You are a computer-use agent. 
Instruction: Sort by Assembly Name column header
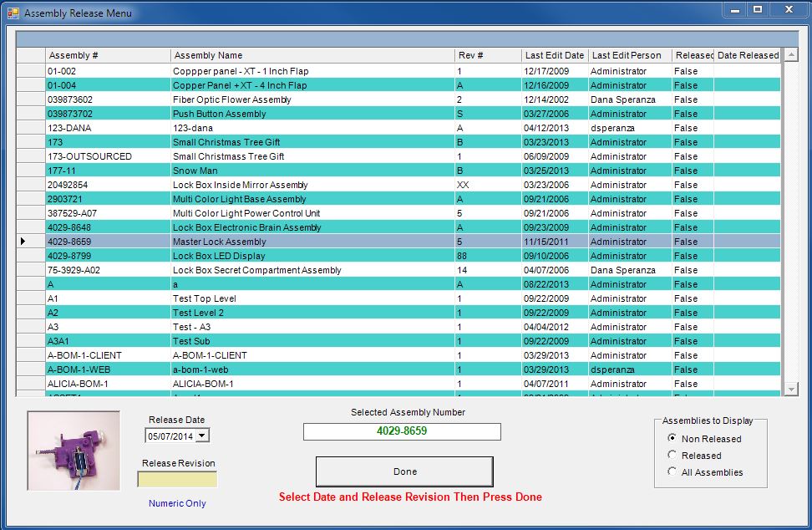tap(312, 55)
